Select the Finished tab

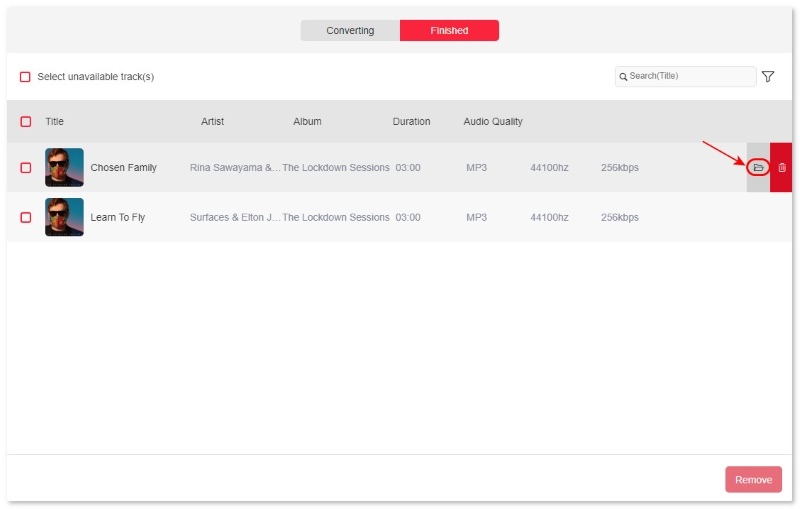tap(449, 31)
